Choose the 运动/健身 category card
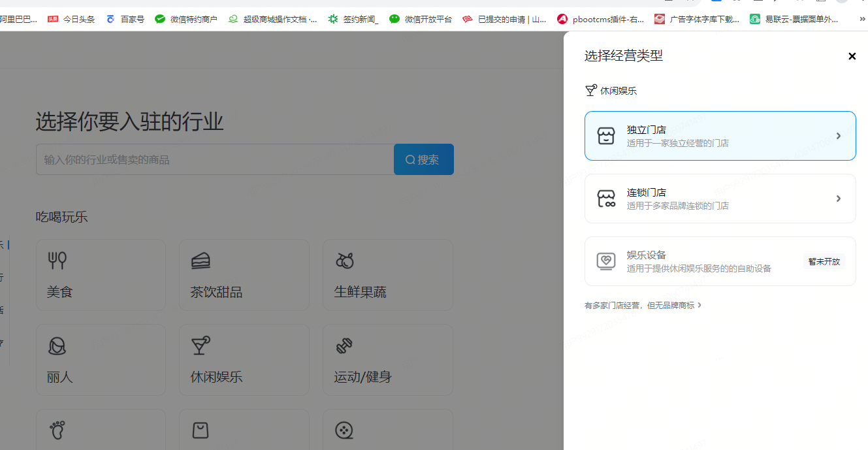 point(388,360)
